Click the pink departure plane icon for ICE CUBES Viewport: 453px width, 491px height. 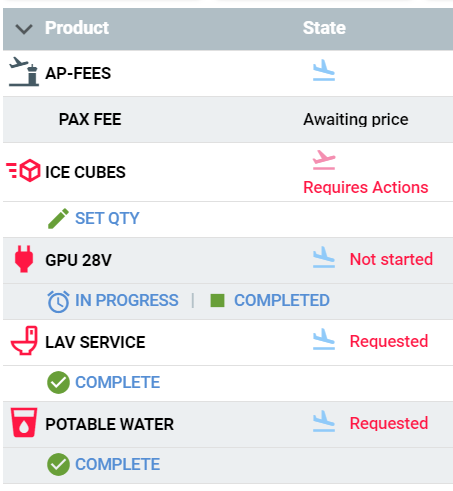coord(324,160)
